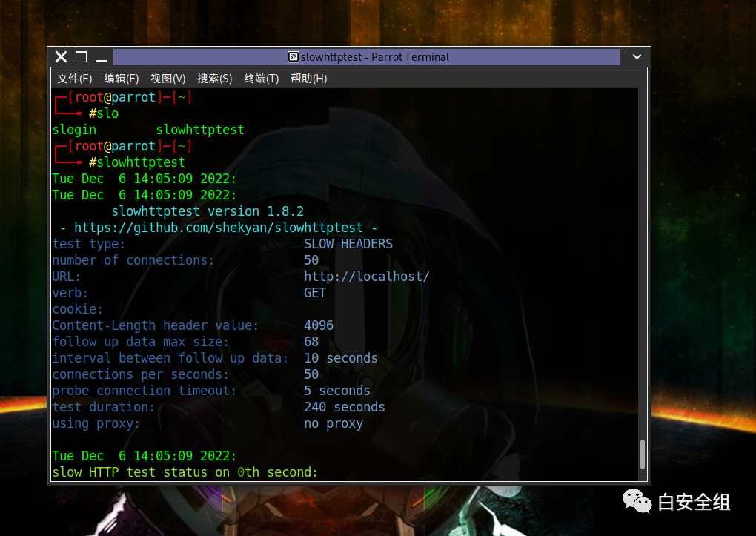The image size is (756, 536).
Task: Click the '5 seconds' probe timeout value
Action: click(x=337, y=391)
